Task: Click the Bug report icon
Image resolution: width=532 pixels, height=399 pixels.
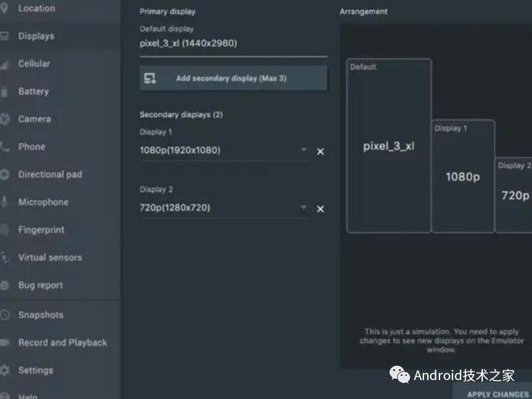Action: [4, 285]
